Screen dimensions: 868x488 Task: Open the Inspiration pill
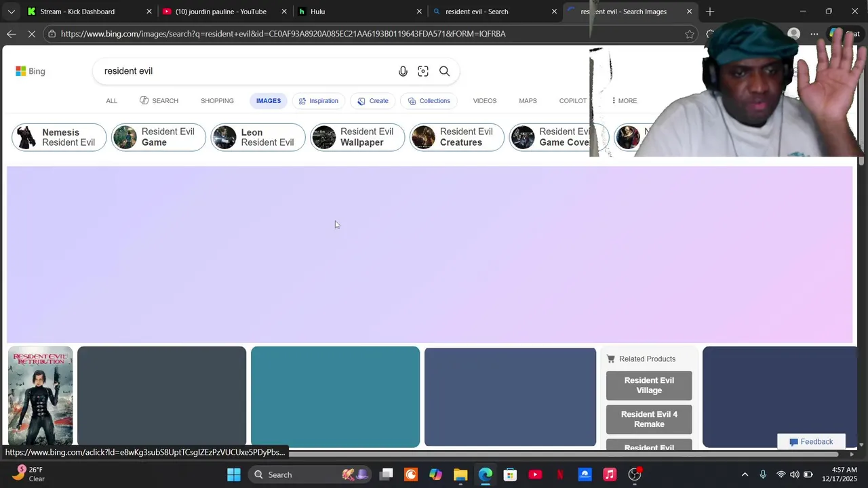tap(319, 101)
